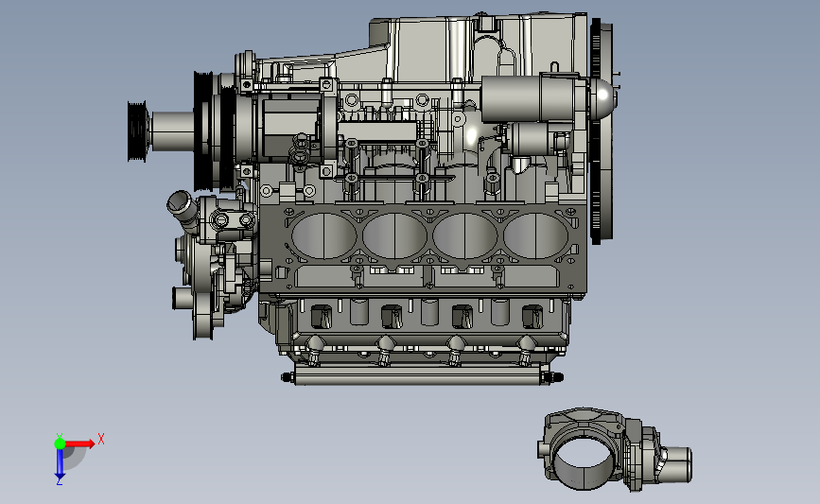Image resolution: width=820 pixels, height=504 pixels.
Task: Select the flywheel ring gear on engine
Action: tap(596, 131)
